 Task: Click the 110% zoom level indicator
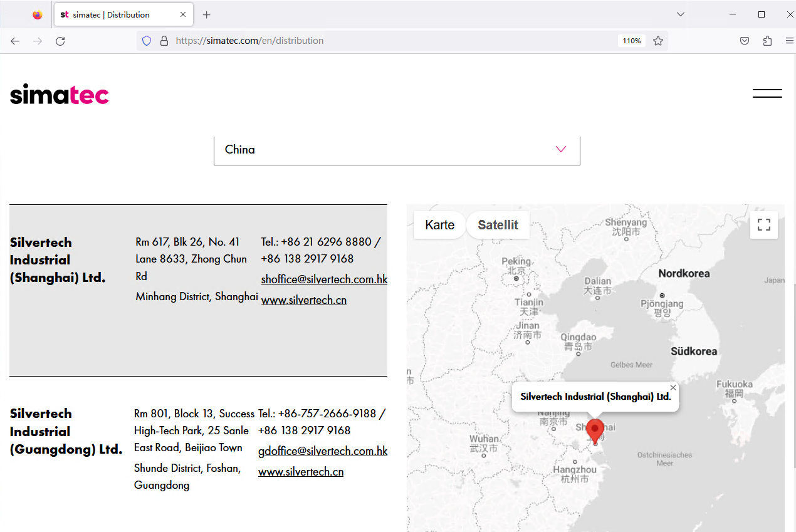(631, 41)
